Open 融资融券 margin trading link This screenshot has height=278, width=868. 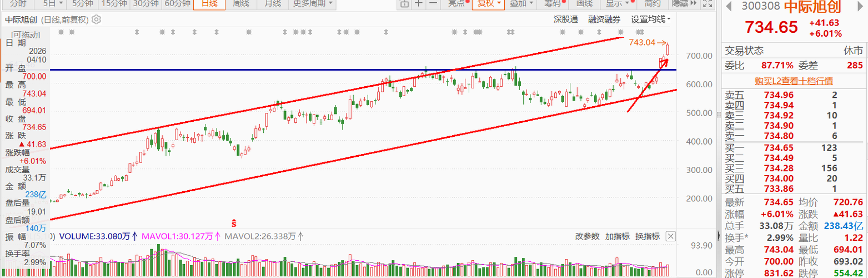click(604, 19)
